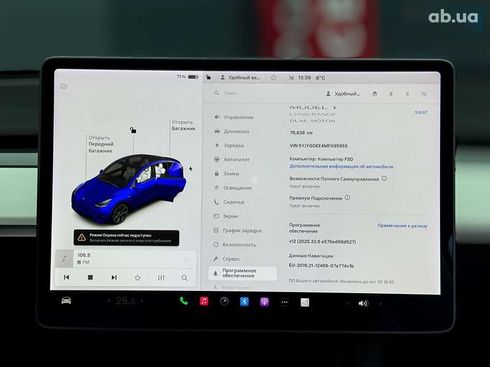This screenshot has width=490, height=367.
Task: Tap the 106.5 FM station artwork
Action: [x=64, y=258]
